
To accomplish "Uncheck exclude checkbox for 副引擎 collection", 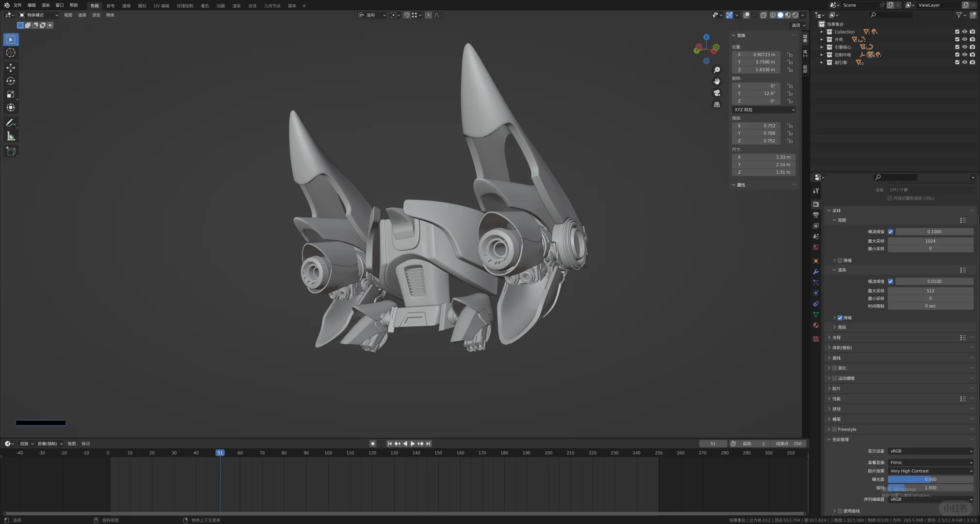I will 957,63.
